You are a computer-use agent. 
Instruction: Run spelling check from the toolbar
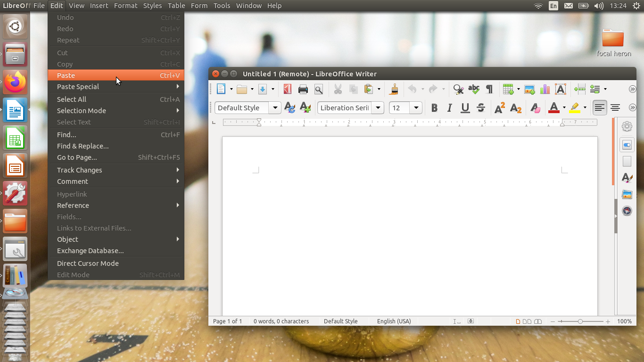[473, 89]
